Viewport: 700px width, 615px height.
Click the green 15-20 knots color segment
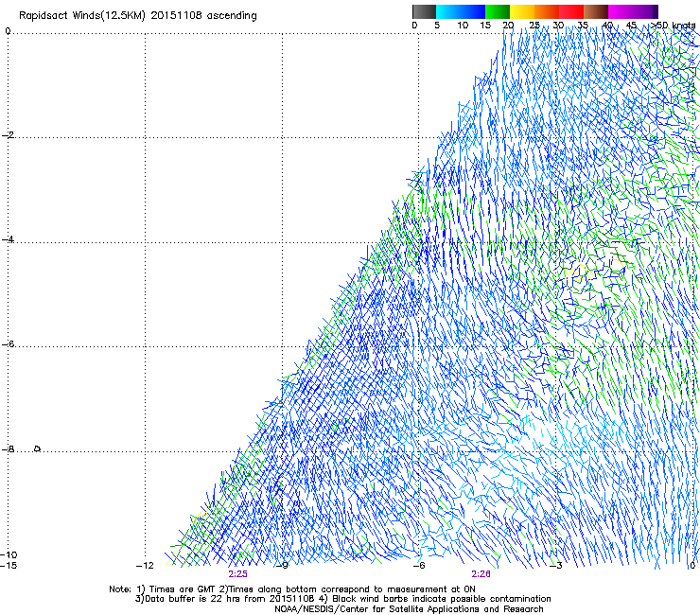click(x=498, y=11)
